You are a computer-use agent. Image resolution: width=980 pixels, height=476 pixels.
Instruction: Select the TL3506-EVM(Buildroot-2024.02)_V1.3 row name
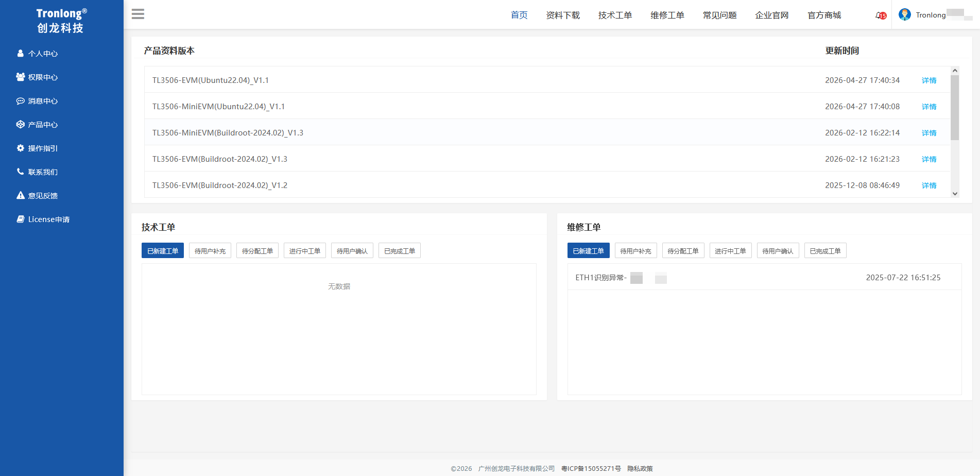[x=220, y=159]
